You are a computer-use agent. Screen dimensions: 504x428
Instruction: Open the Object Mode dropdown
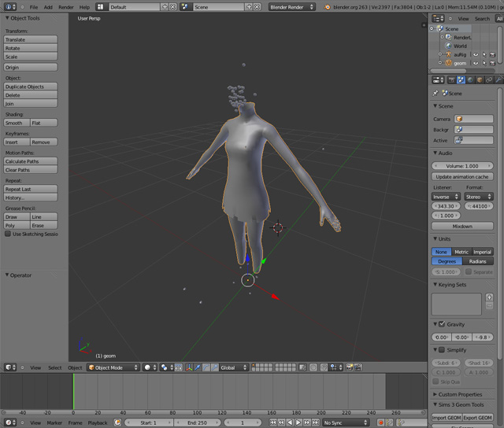[113, 367]
